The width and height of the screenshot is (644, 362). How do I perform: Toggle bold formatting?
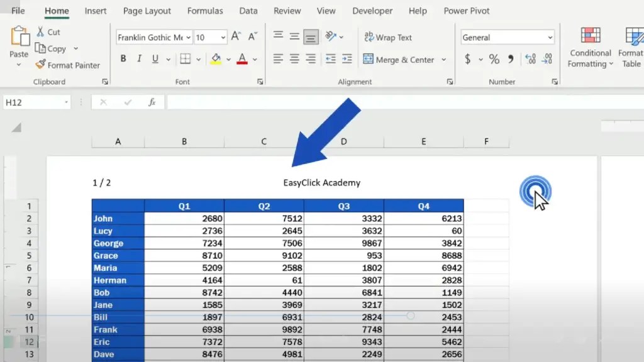point(123,58)
